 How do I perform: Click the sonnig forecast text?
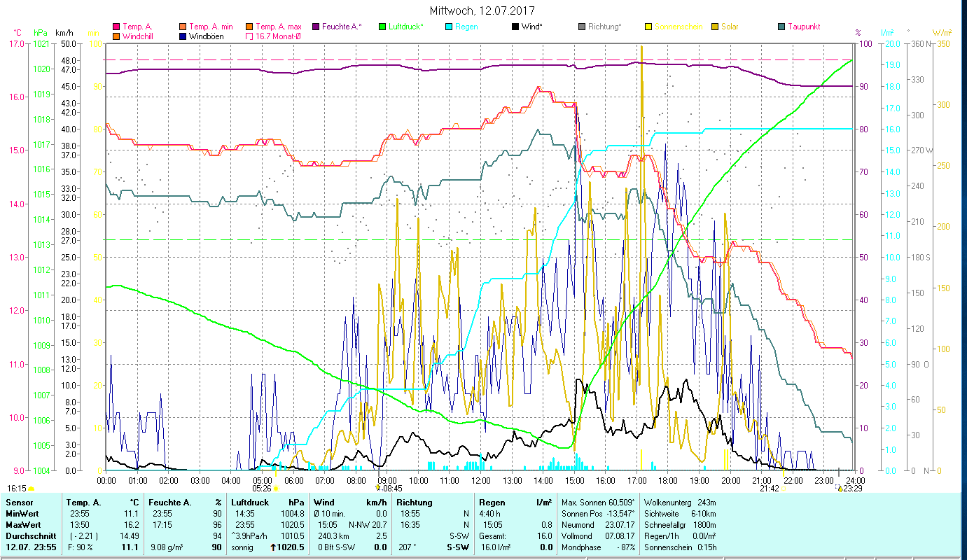[242, 547]
